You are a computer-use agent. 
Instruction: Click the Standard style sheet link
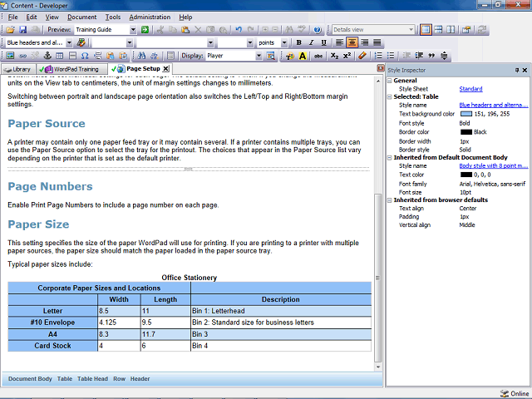470,89
